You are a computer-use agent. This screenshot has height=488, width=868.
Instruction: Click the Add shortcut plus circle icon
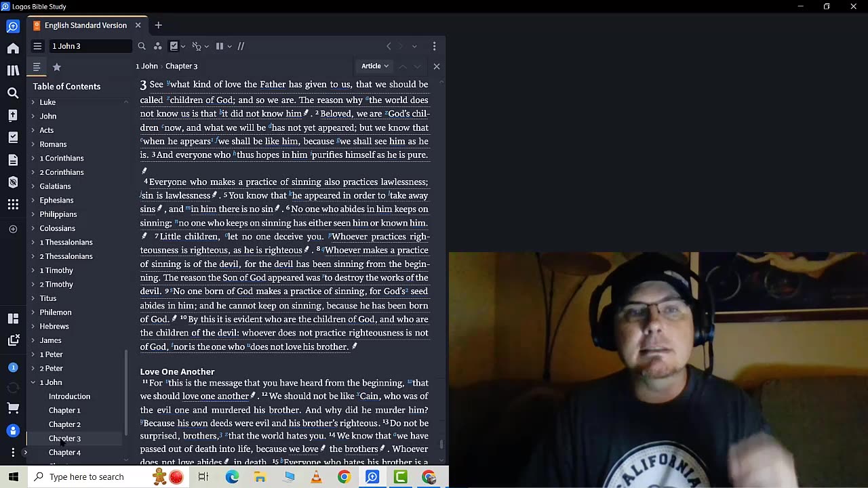pyautogui.click(x=13, y=229)
